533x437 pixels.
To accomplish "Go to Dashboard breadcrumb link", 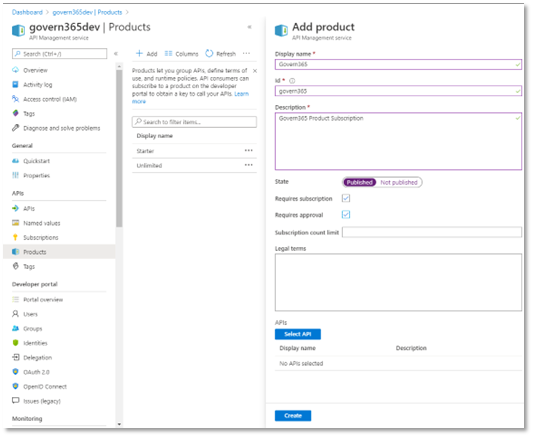I will pyautogui.click(x=27, y=12).
